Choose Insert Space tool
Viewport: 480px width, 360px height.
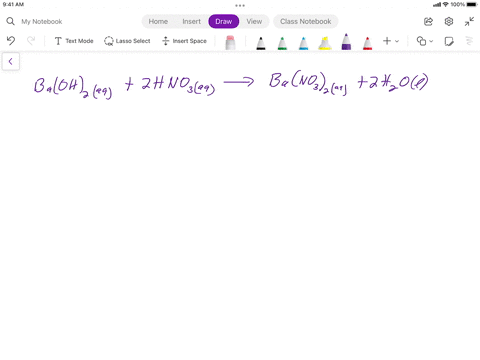pyautogui.click(x=184, y=41)
